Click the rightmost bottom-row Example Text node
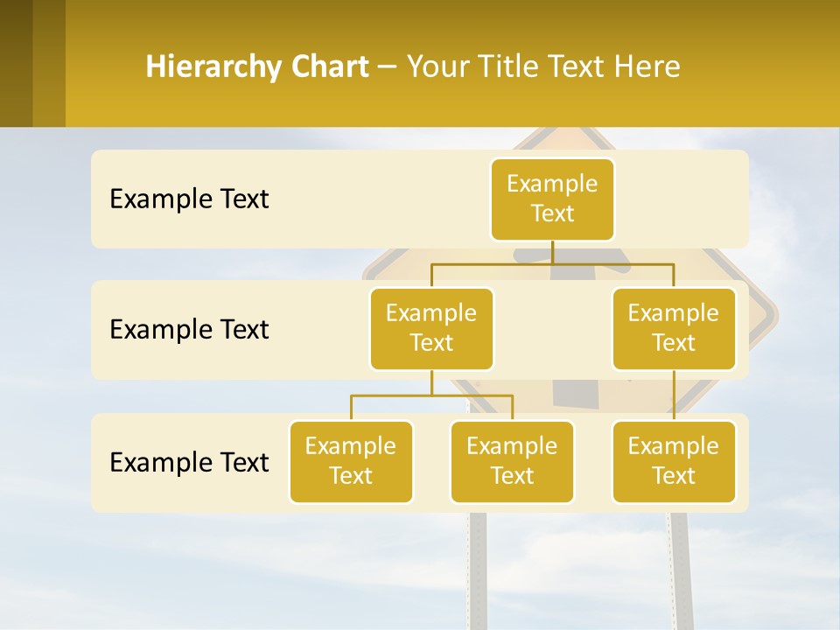The height and width of the screenshot is (630, 840). (x=673, y=462)
